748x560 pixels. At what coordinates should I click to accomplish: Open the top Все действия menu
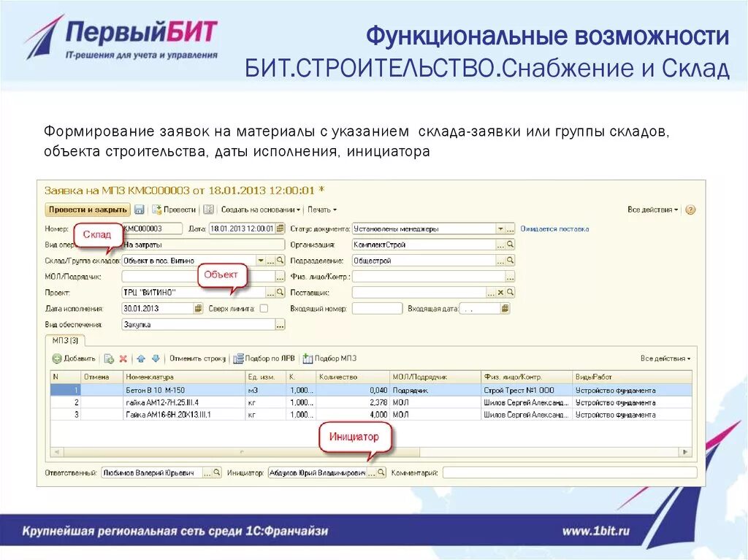[652, 210]
